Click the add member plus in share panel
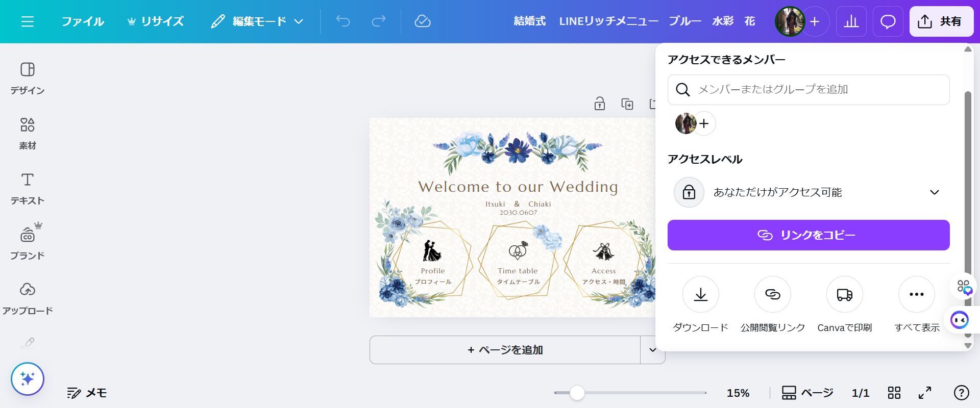Screen dimensions: 980x408 point(704,123)
